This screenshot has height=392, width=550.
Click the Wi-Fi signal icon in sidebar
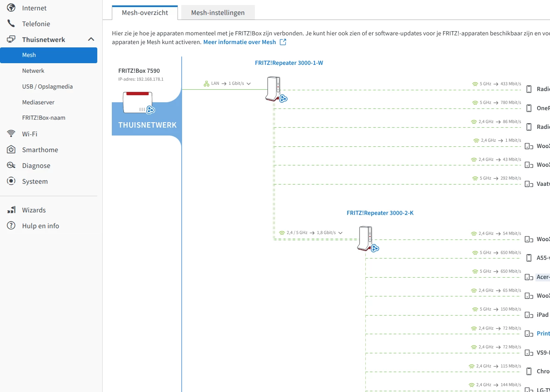click(x=11, y=133)
